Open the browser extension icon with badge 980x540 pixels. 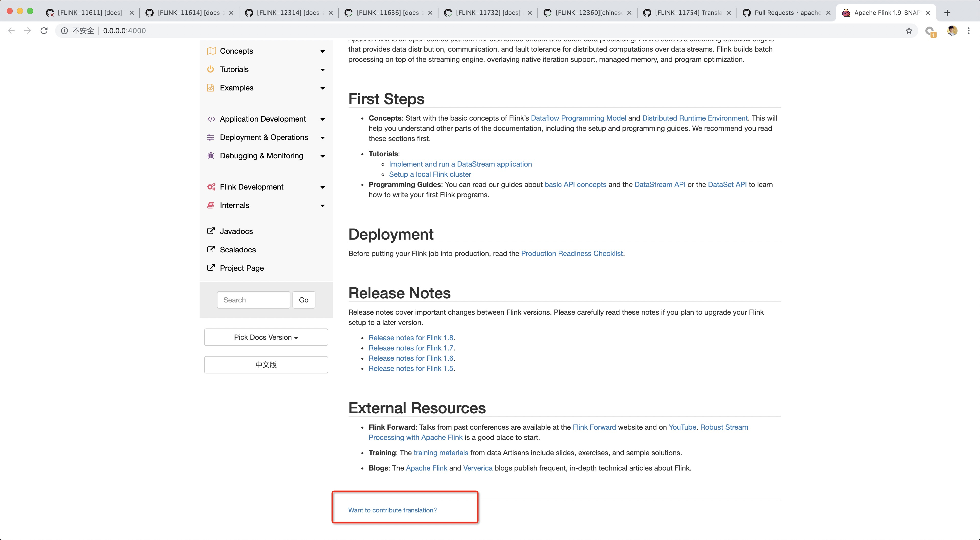pos(930,31)
